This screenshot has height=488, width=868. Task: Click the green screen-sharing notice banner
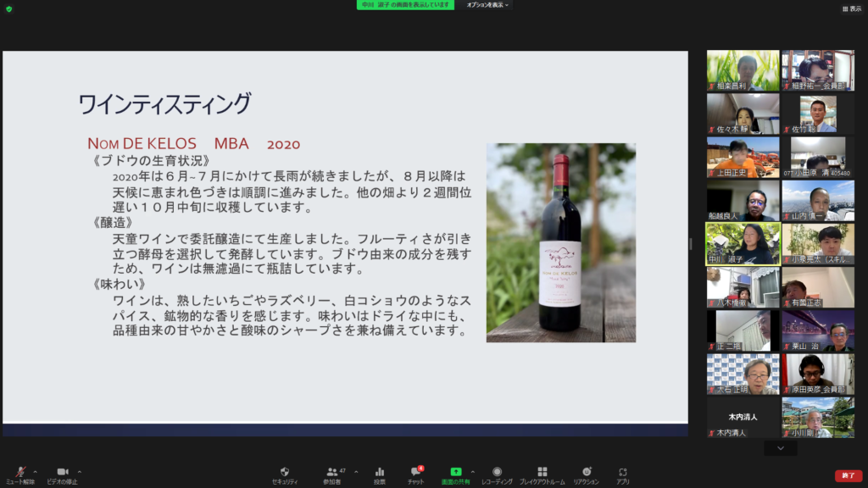[x=405, y=5]
